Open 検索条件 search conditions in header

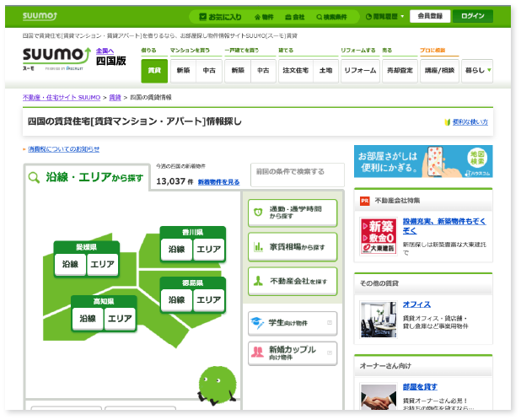click(331, 17)
